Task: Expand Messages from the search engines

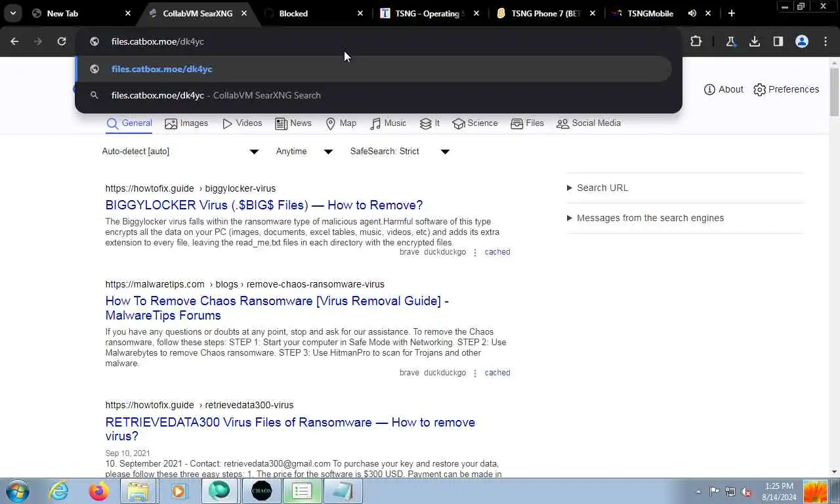Action: (645, 218)
